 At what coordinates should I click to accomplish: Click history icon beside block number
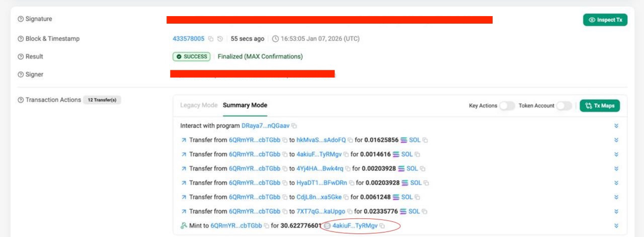coord(220,39)
